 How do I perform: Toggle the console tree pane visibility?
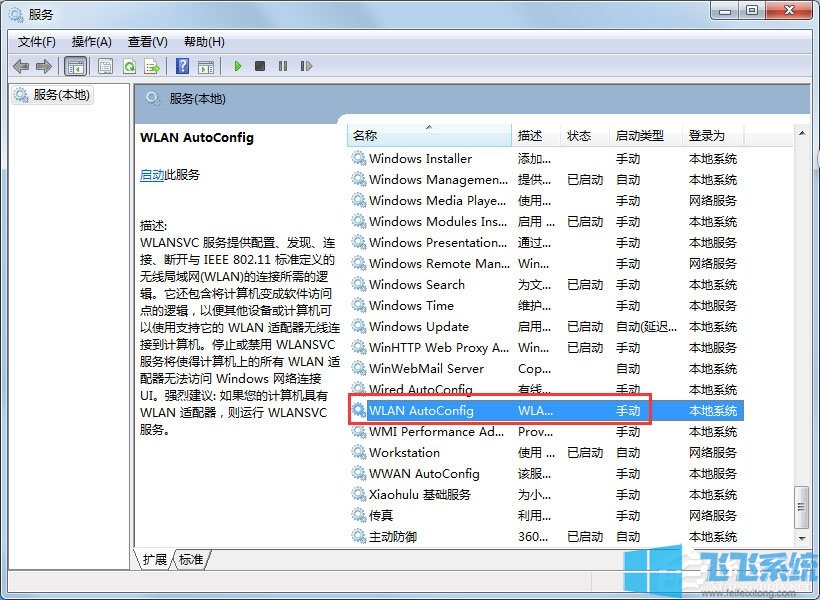click(x=76, y=66)
